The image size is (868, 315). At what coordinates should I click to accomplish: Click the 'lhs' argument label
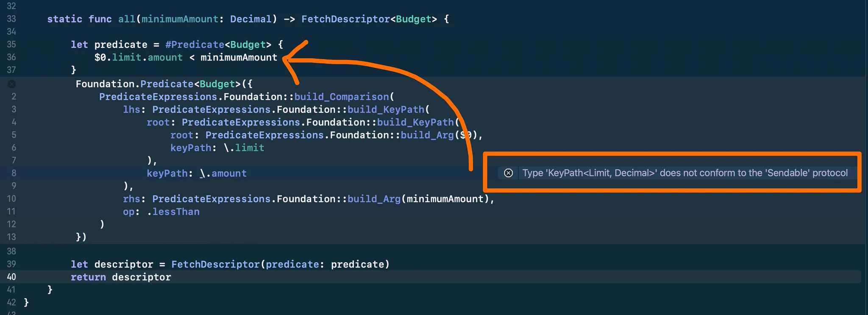[131, 109]
